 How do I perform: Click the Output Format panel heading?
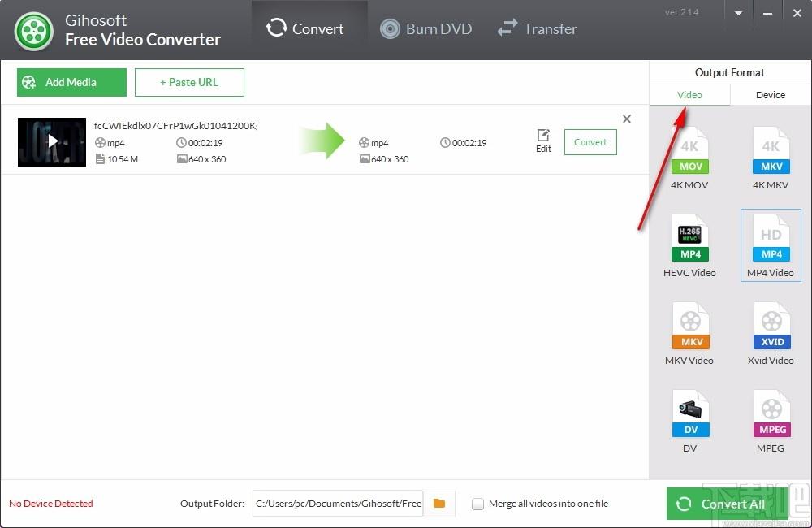pos(730,72)
